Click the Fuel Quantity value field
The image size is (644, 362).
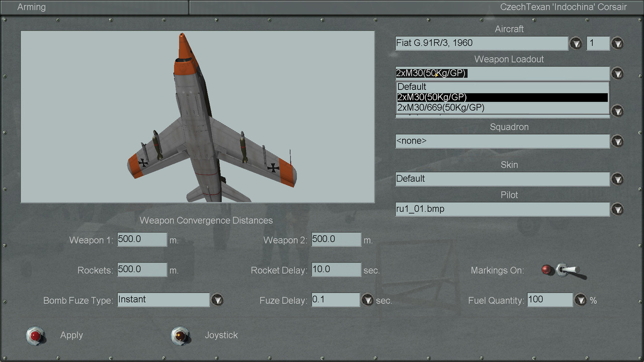(x=550, y=300)
